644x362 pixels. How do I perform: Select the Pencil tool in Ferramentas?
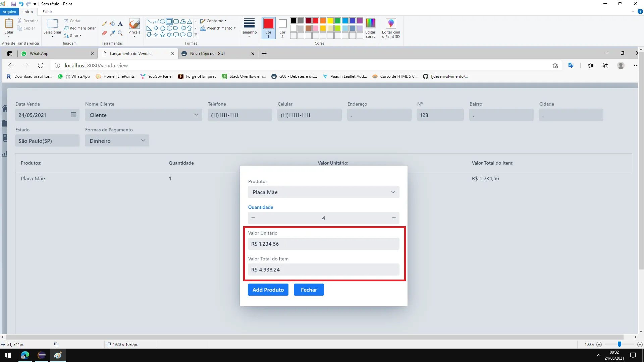[104, 24]
